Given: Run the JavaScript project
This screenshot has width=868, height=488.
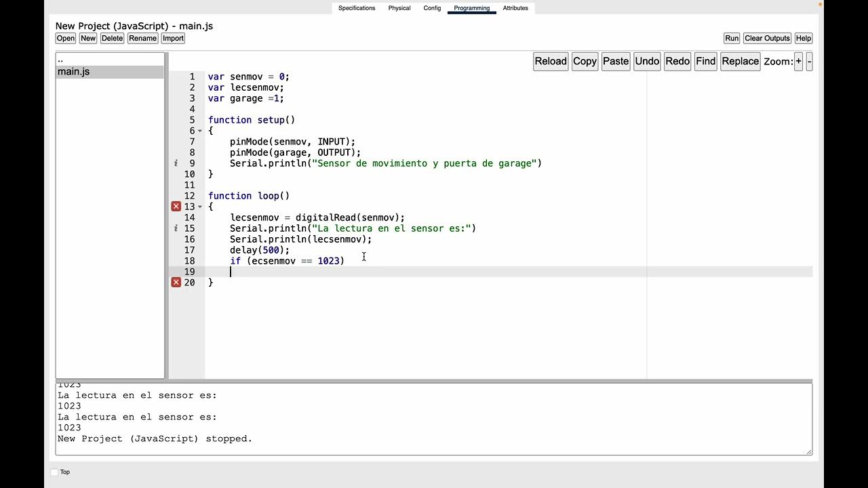Looking at the screenshot, I should click(732, 39).
